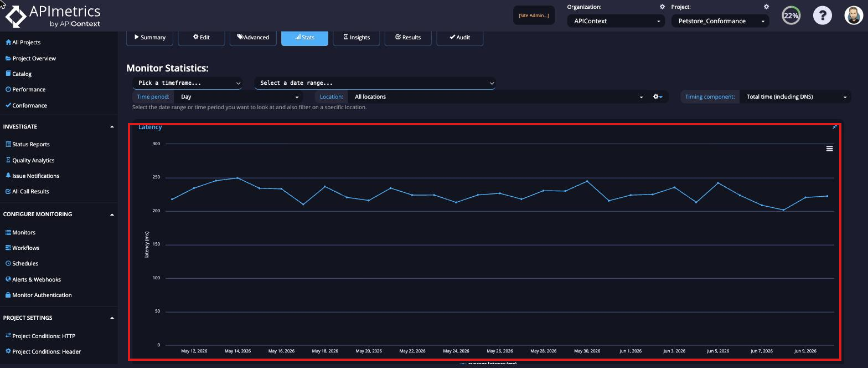The image size is (868, 368).
Task: Open Organization settings gear icon
Action: (662, 7)
